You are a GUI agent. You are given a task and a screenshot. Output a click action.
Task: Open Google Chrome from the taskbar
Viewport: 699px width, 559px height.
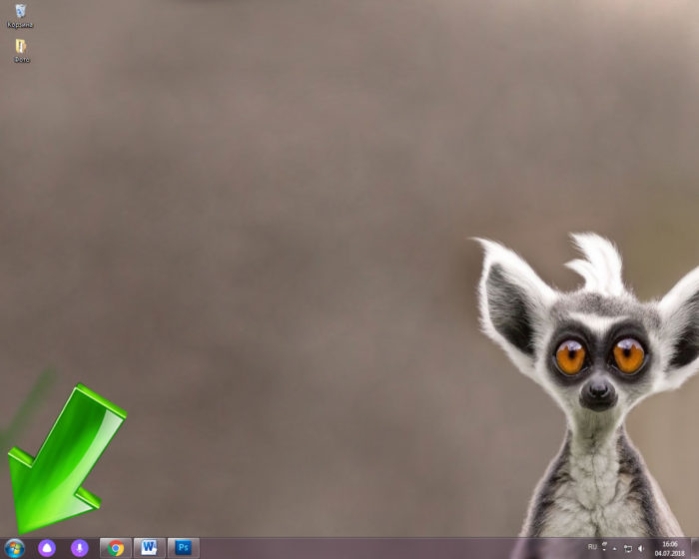click(x=115, y=548)
